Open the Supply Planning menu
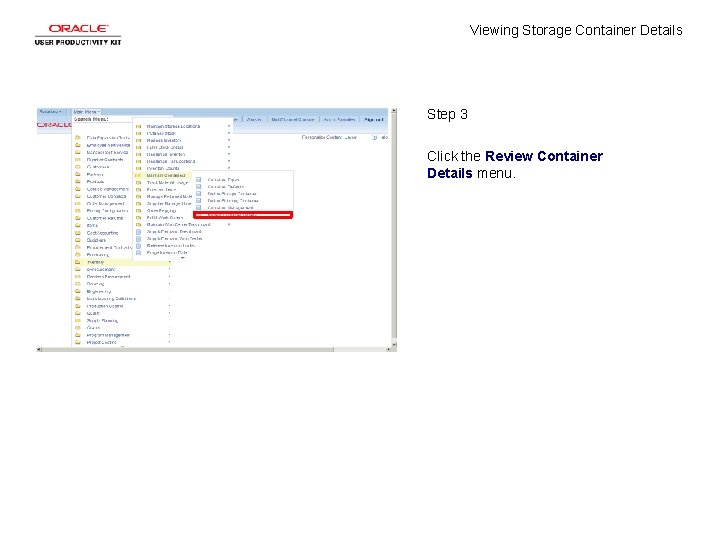The height and width of the screenshot is (540, 720). [x=102, y=321]
